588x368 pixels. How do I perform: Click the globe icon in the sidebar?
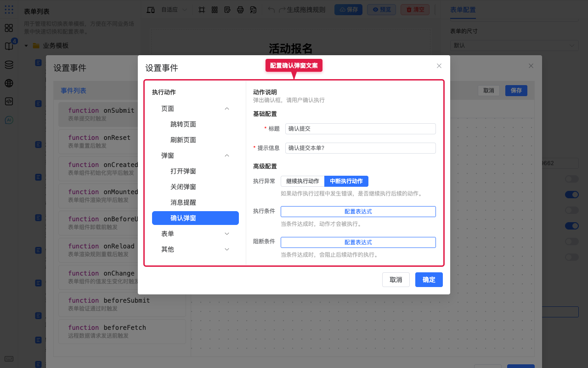(x=9, y=83)
